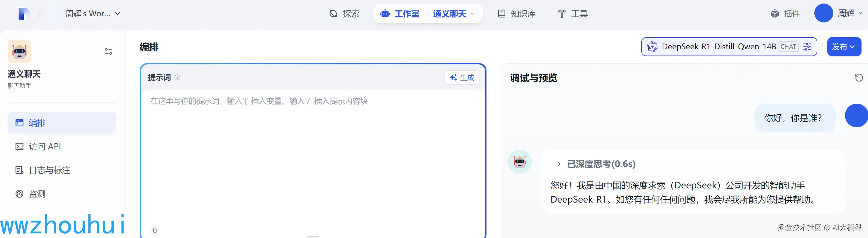Open the 工作室 studio tab
The image size is (868, 238).
click(x=400, y=14)
